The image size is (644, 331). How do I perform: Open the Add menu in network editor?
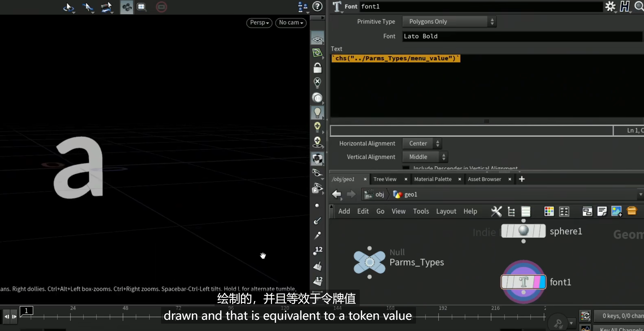[344, 211]
